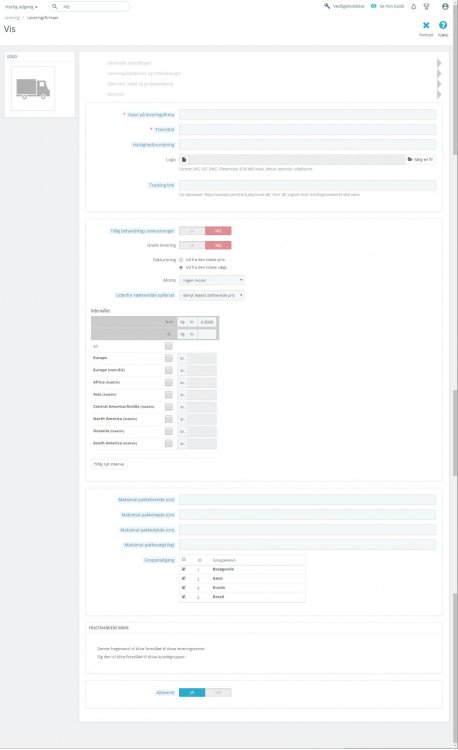Set handling costs toggle to Nej

point(218,231)
